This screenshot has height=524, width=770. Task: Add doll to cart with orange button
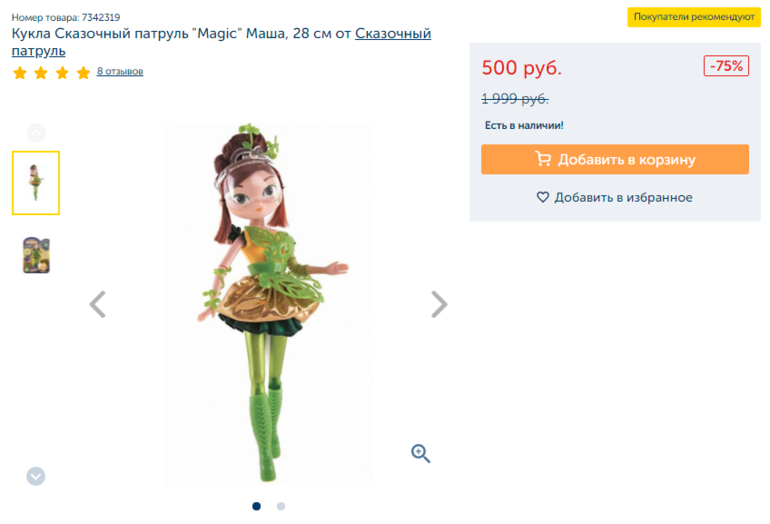[614, 159]
